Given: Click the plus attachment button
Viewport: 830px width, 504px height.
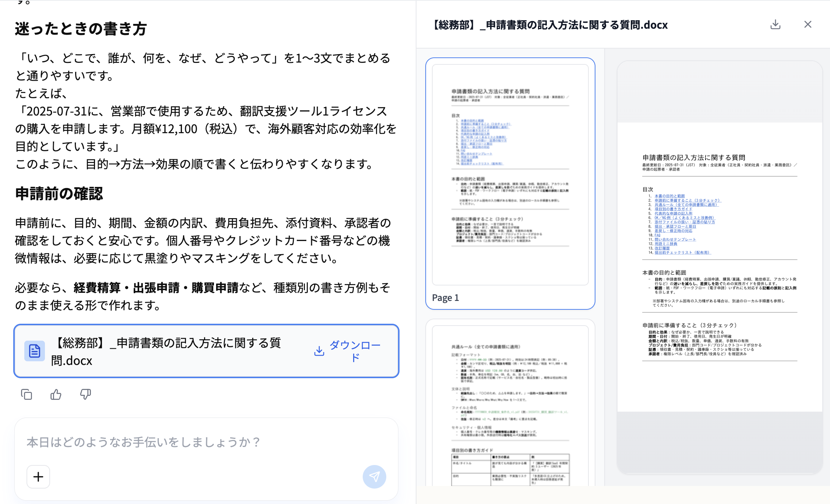Looking at the screenshot, I should pos(38,477).
